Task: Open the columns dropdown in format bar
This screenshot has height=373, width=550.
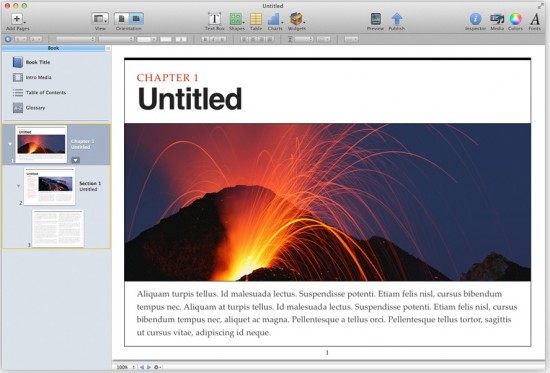Action: coord(323,39)
